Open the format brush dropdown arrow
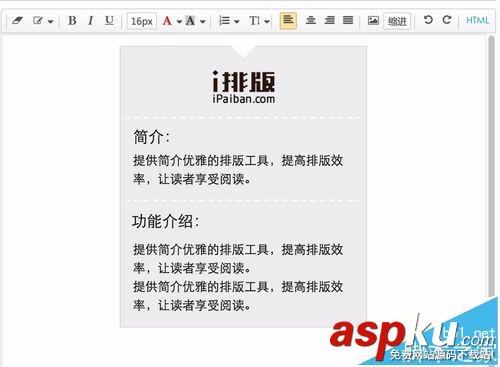Viewport: 500px width, 367px height. (x=50, y=22)
